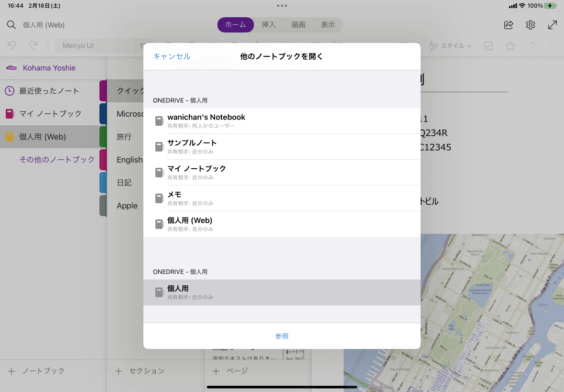Tap ノートブック add button label
This screenshot has width=564, height=392.
tap(43, 371)
